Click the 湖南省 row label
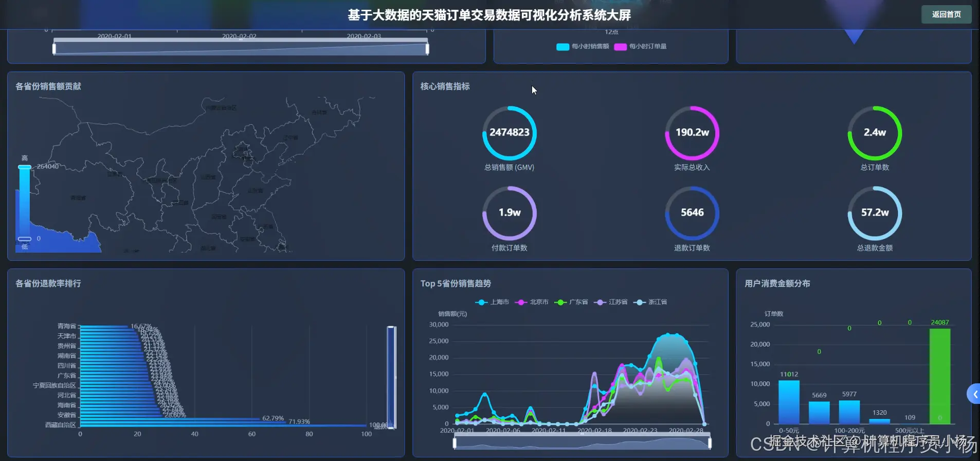This screenshot has height=461, width=980. (67, 356)
